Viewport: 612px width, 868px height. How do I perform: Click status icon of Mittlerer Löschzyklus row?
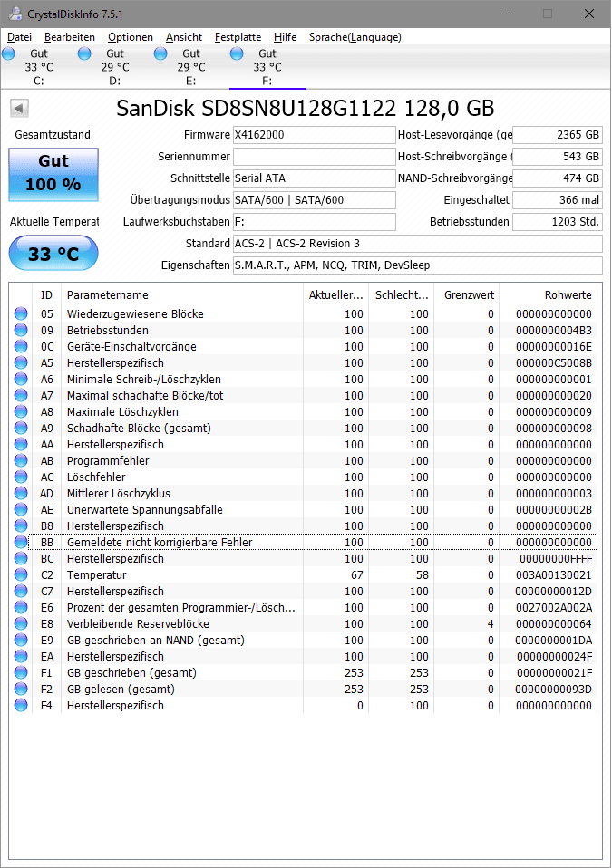21,493
